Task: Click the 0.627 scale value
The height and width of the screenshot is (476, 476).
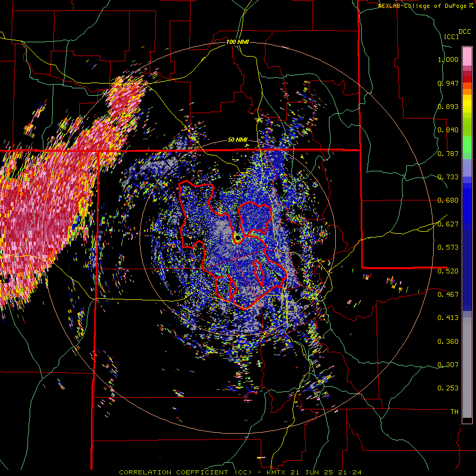Action: coord(448,224)
